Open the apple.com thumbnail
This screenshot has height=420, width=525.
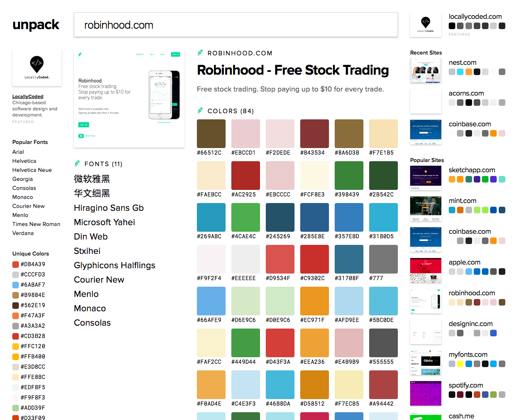point(426,270)
